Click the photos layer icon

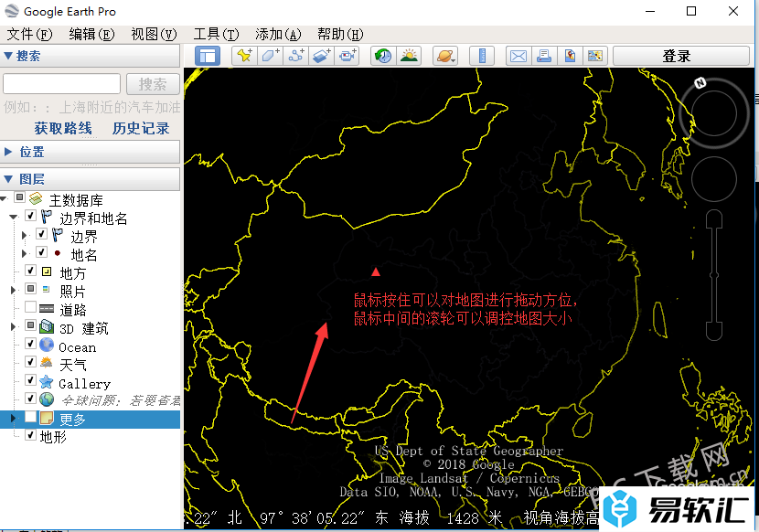[46, 290]
